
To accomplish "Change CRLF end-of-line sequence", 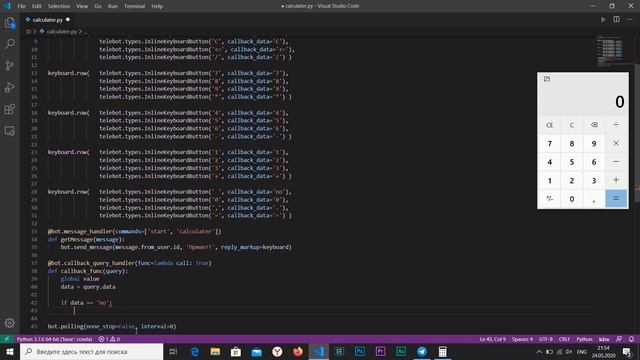I will pos(564,339).
